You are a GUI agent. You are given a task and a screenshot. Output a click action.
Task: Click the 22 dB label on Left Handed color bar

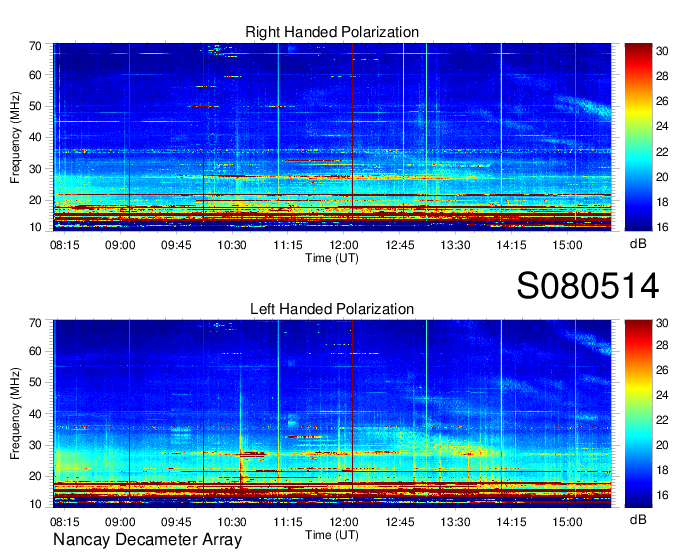pyautogui.click(x=662, y=420)
